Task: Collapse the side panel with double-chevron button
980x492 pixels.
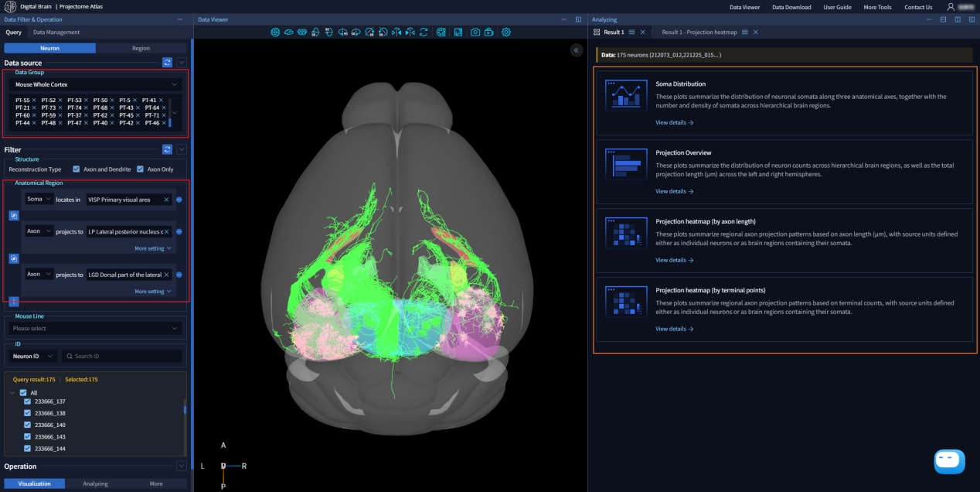Action: coord(576,50)
